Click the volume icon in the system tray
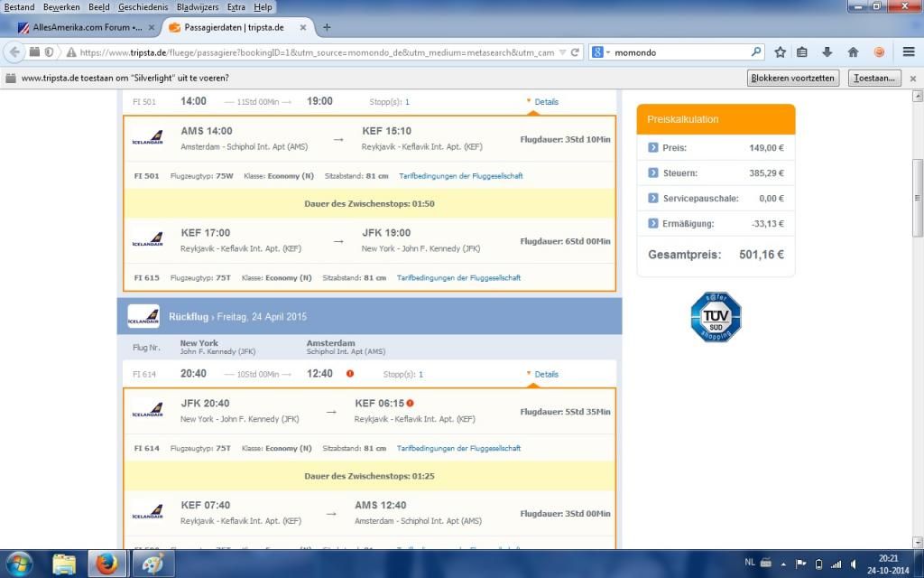Viewport: 924px width, 578px height. coord(854,564)
